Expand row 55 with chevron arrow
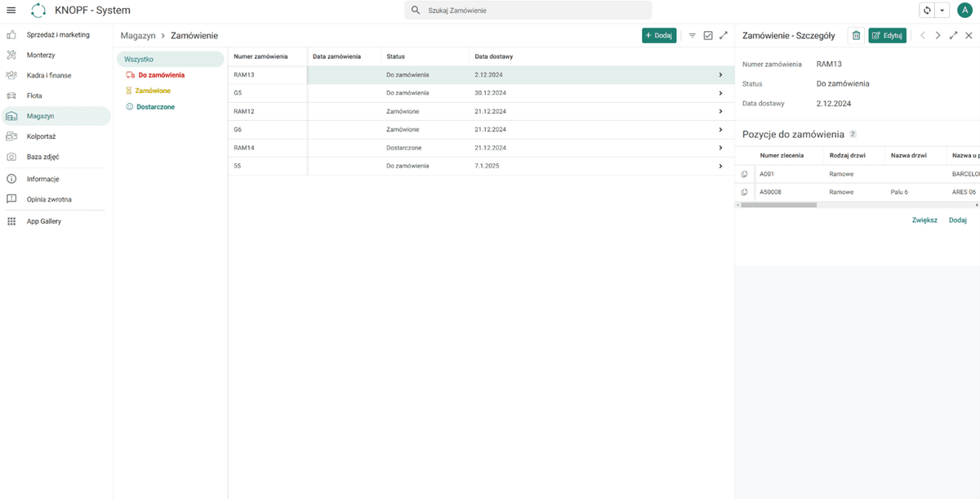This screenshot has width=980, height=499. pyautogui.click(x=720, y=166)
